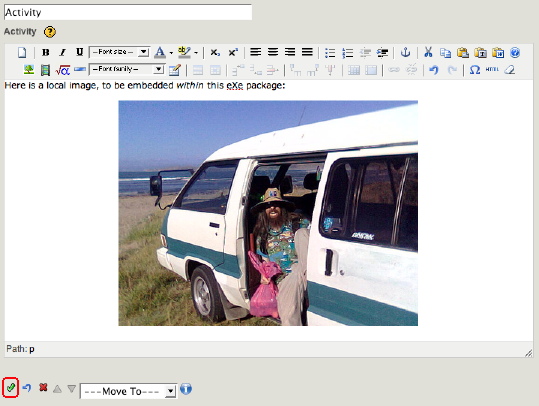Click the copy icon
Image resolution: width=539 pixels, height=406 pixels.
[x=446, y=53]
